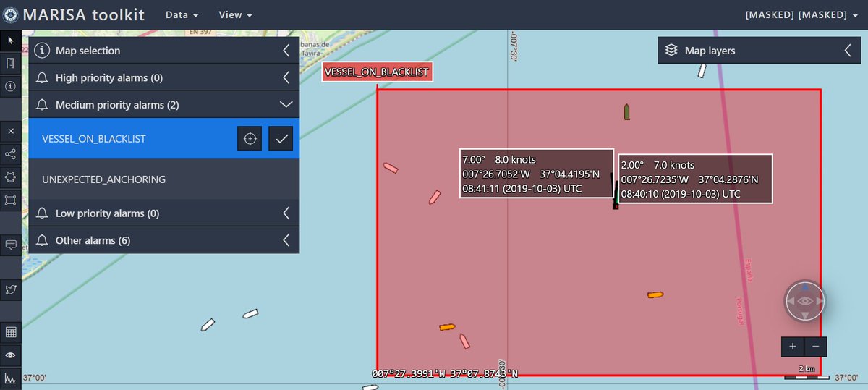Center map on VESSEL_ON_BLACKLIST alarm target

point(250,138)
